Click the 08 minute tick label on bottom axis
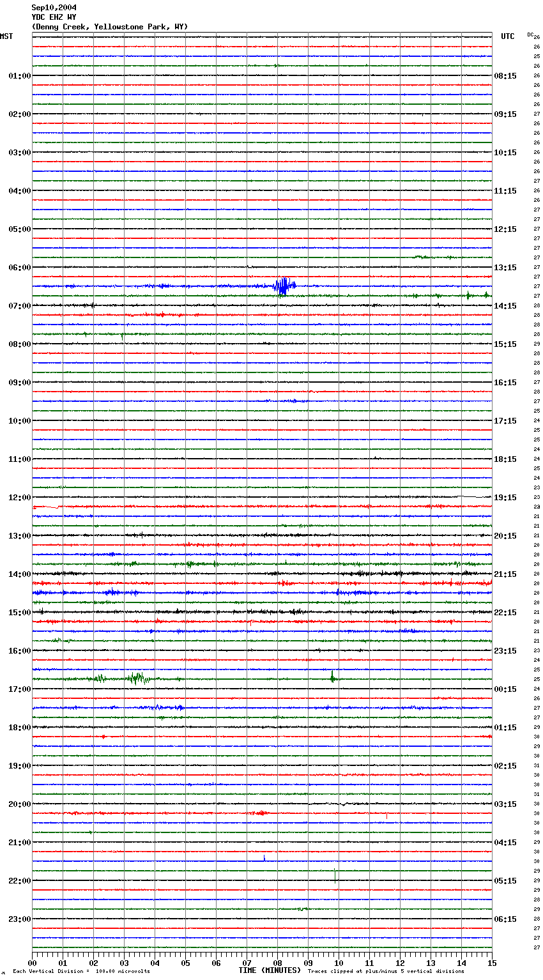543x980 pixels. [277, 963]
